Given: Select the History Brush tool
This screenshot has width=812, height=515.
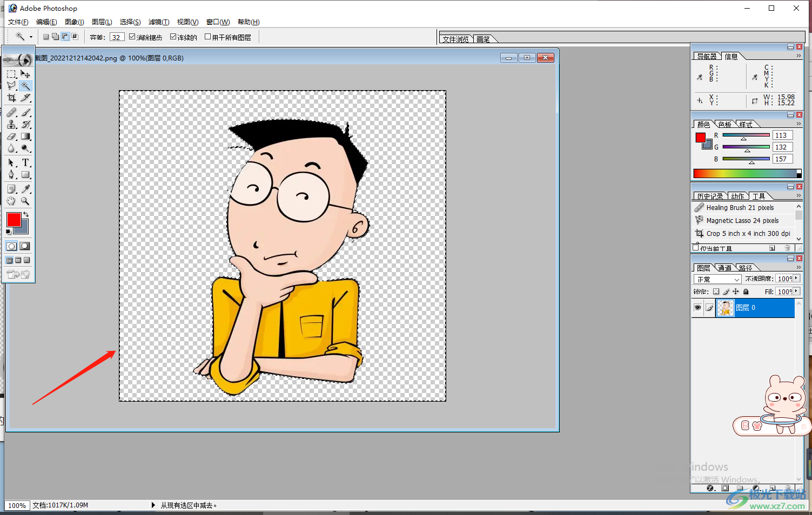Looking at the screenshot, I should (x=25, y=124).
